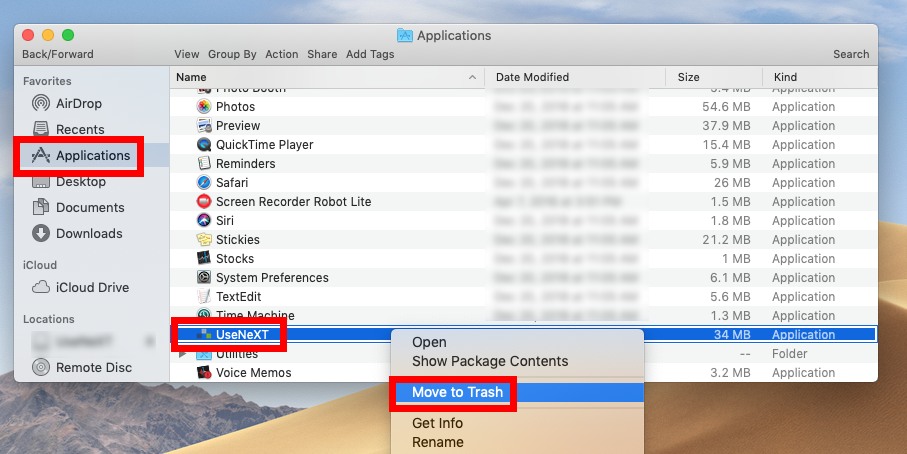Click the green zoom window button
907x454 pixels.
(68, 35)
